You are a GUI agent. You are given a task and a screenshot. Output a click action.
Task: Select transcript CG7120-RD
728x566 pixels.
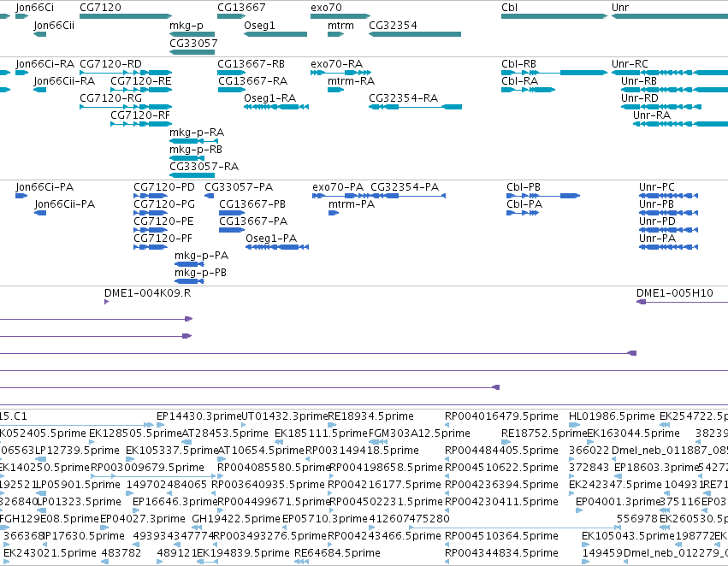pyautogui.click(x=110, y=64)
